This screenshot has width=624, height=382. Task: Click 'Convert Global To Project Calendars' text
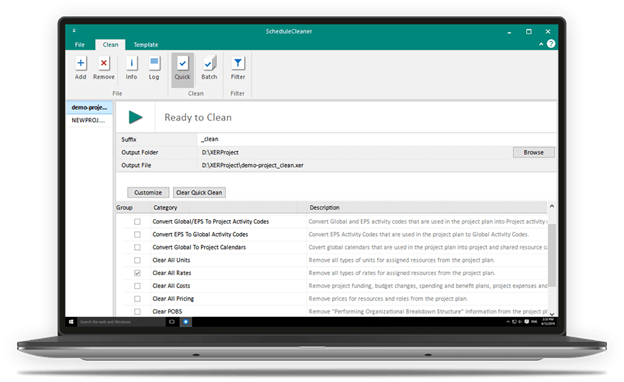tap(199, 247)
